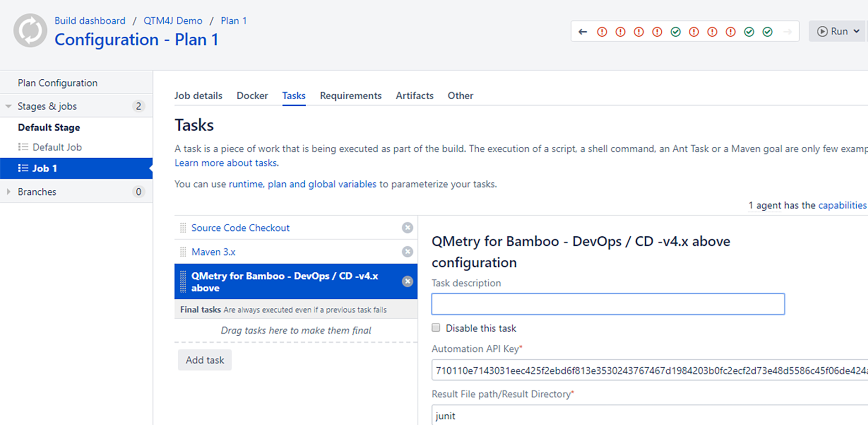The image size is (868, 425).
Task: Click the list icon beside Job 1
Action: pyautogui.click(x=23, y=168)
